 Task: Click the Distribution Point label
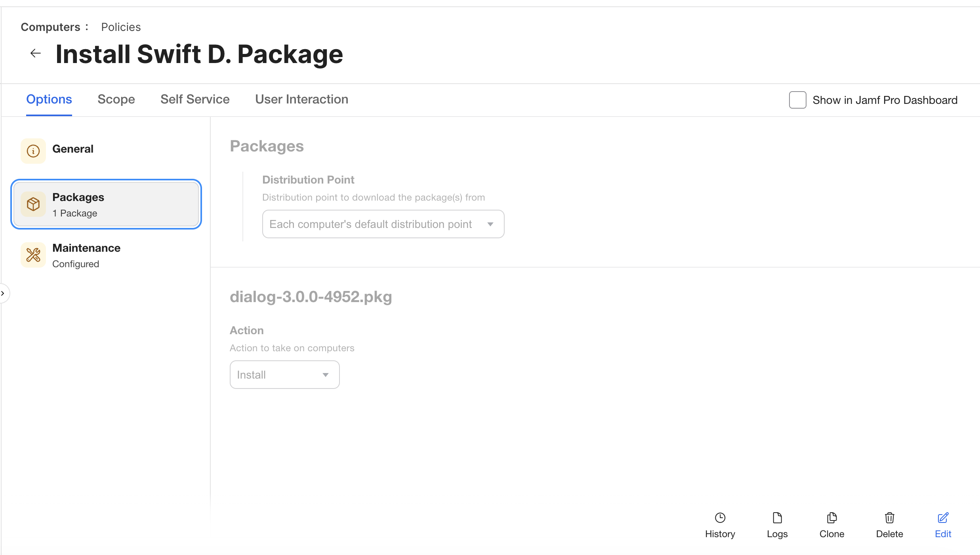tap(308, 180)
